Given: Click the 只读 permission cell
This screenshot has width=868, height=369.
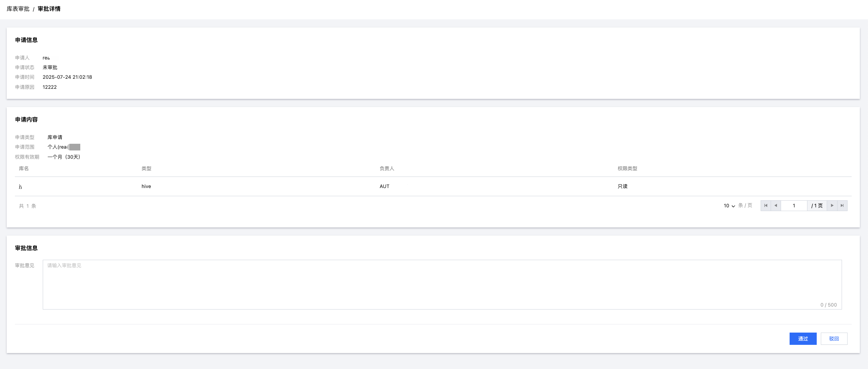Looking at the screenshot, I should click(622, 187).
